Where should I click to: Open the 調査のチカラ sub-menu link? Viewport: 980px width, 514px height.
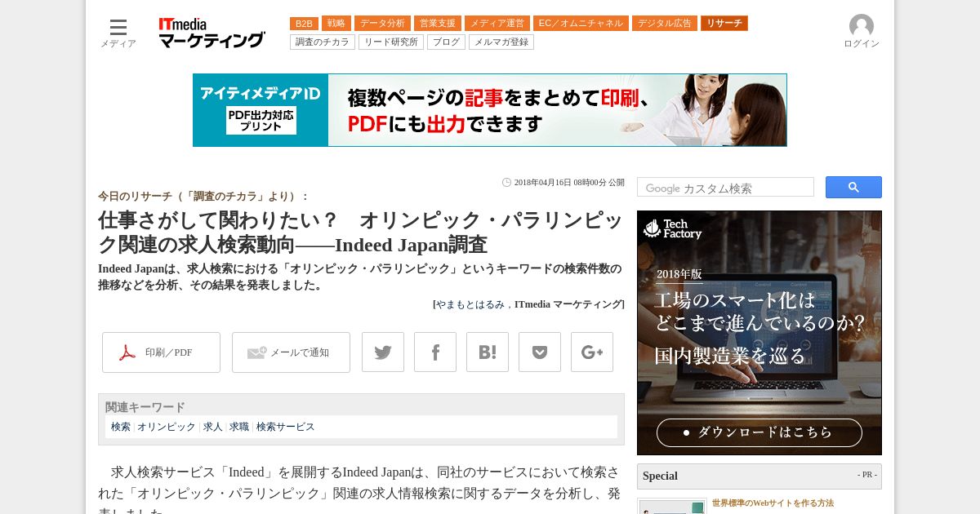(323, 42)
